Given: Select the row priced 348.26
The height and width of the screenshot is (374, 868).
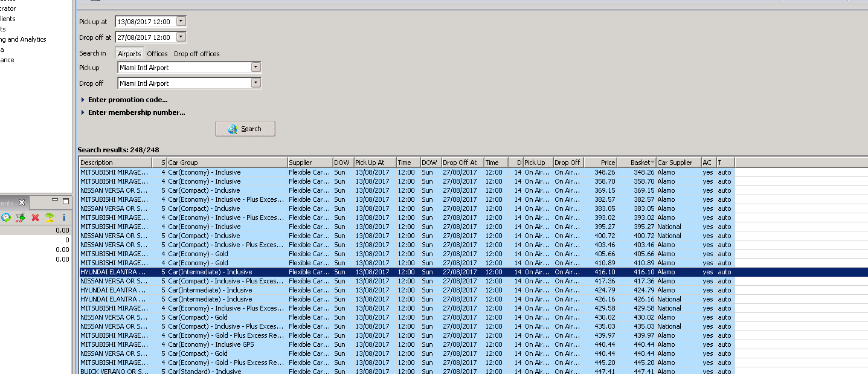Looking at the screenshot, I should tap(407, 172).
